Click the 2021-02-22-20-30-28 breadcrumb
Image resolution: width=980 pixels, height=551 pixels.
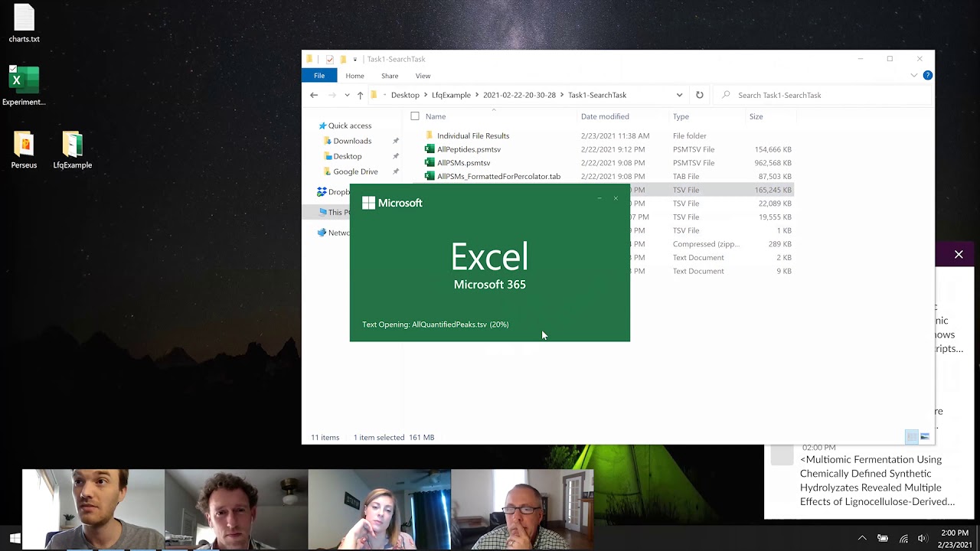[x=519, y=95]
